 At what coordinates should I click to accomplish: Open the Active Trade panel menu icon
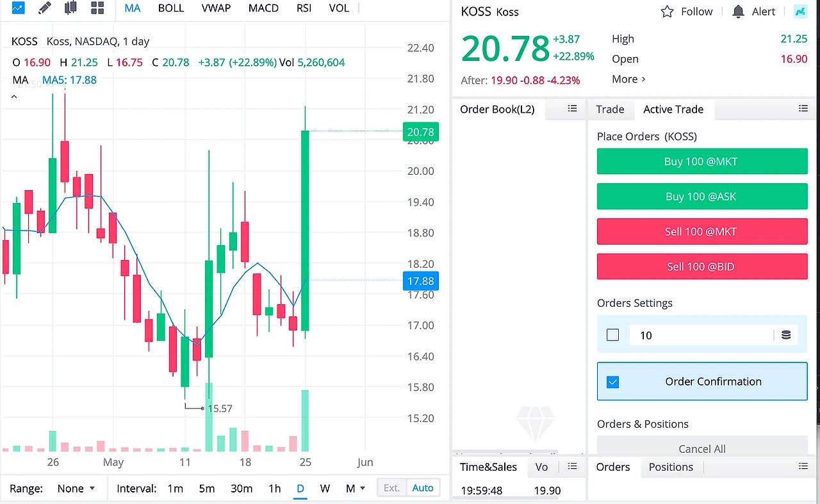pos(803,109)
